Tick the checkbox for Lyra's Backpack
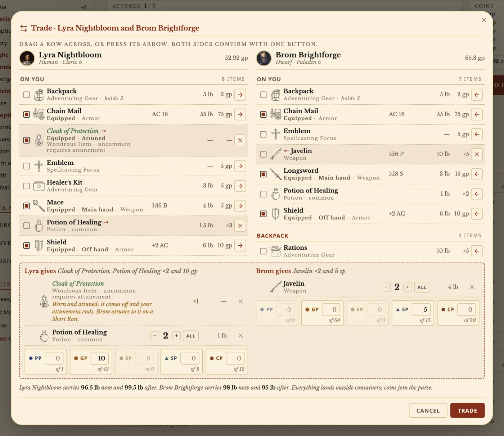This screenshot has height=436, width=504. point(27,95)
